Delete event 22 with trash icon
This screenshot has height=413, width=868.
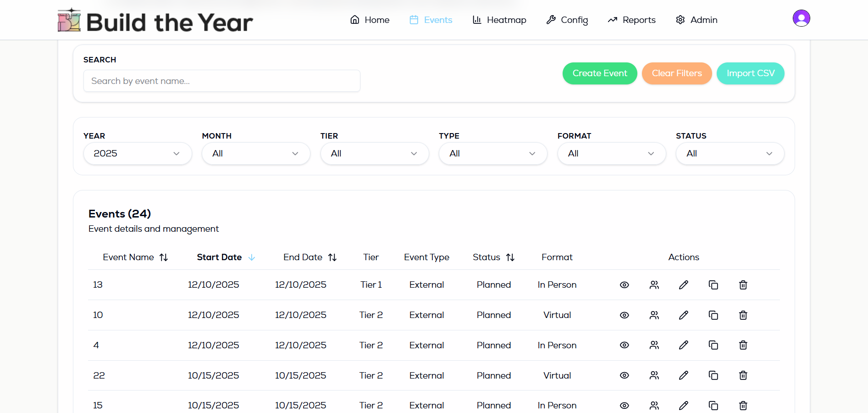click(743, 375)
